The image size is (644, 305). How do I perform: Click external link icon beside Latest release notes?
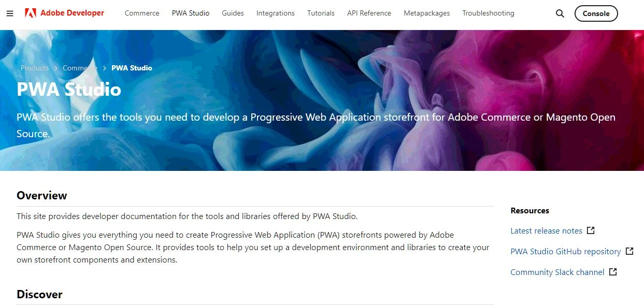[591, 230]
